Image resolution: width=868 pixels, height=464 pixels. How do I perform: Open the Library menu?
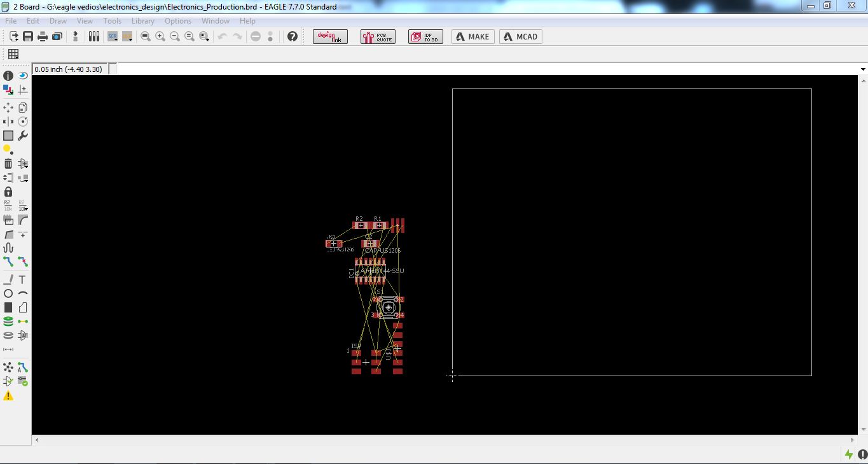tap(143, 21)
